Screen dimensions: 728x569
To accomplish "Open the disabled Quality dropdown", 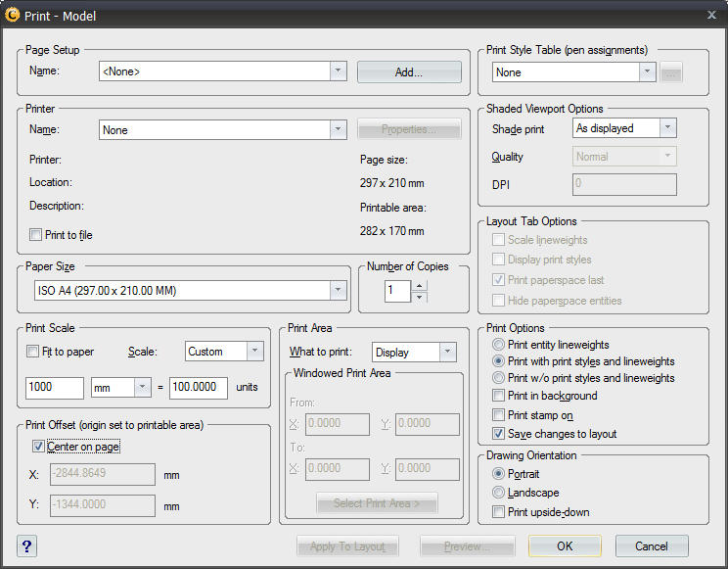I will 624,156.
